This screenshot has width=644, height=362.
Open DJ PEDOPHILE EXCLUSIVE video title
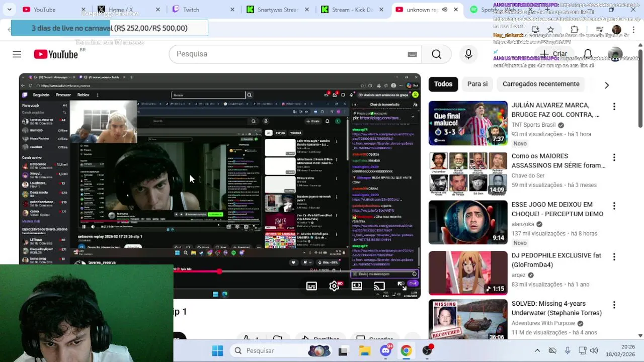coord(556,260)
